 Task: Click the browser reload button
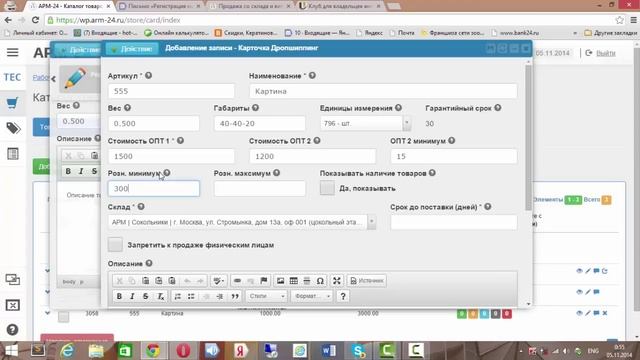(36, 20)
